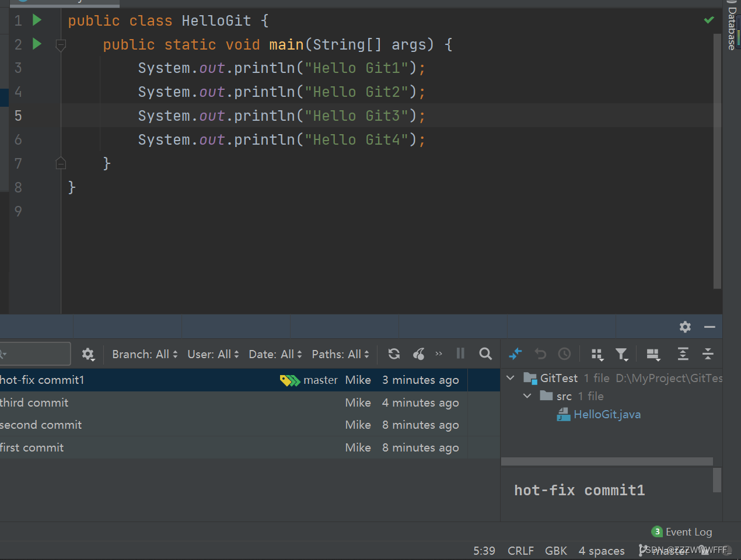This screenshot has width=741, height=560.
Task: Collapse the GitTest node chevron
Action: point(511,378)
